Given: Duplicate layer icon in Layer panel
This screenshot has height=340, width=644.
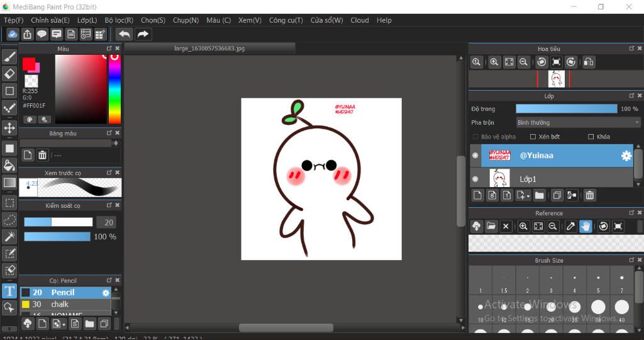Looking at the screenshot, I should [557, 195].
